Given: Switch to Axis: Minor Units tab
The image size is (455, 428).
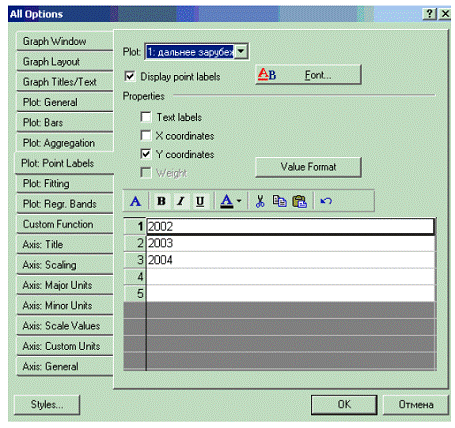Looking at the screenshot, I should click(65, 305).
